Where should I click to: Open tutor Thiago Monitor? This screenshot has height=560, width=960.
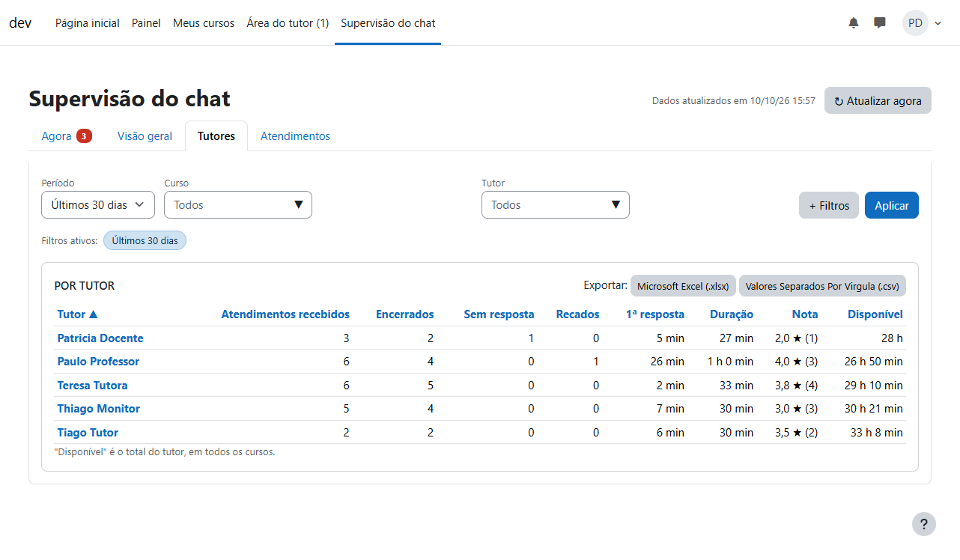click(x=99, y=409)
